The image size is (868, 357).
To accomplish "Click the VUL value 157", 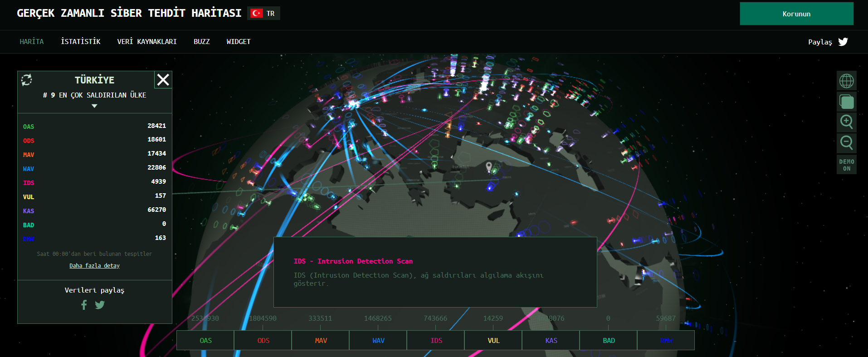I will 161,196.
